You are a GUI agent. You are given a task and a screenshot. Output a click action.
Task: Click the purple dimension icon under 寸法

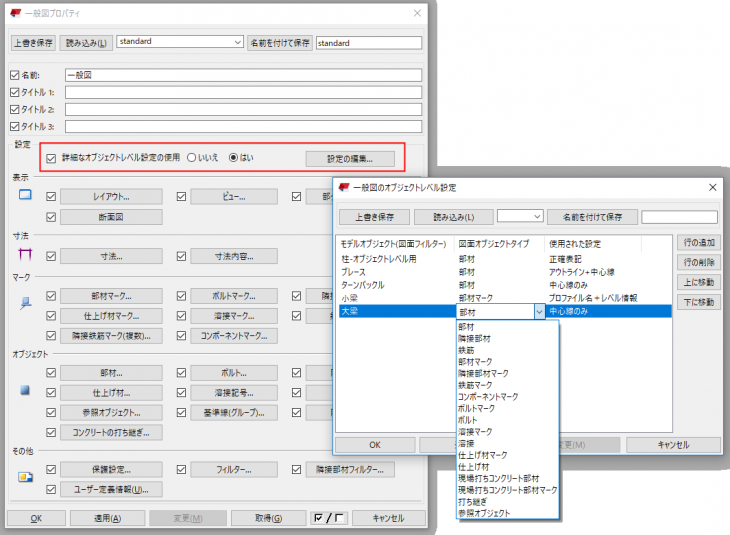27,255
